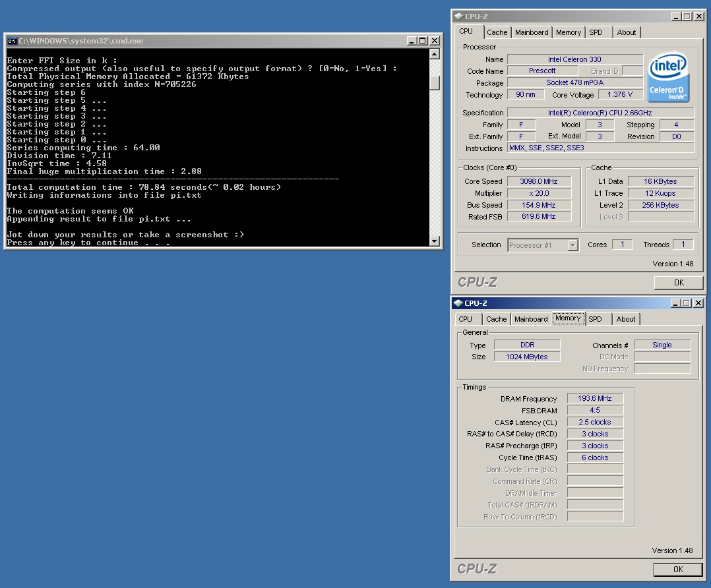Click the cmd window scrollbar up arrow
711x588 pixels.
coord(435,55)
